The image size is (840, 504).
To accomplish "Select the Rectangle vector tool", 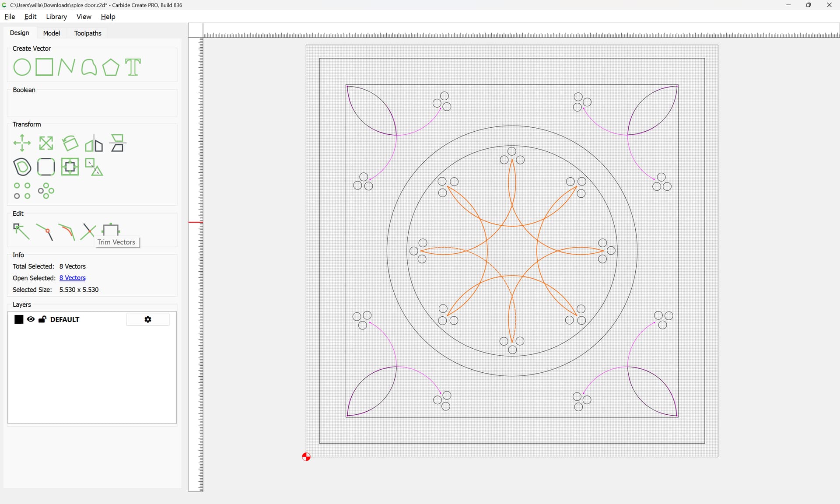I will point(44,67).
